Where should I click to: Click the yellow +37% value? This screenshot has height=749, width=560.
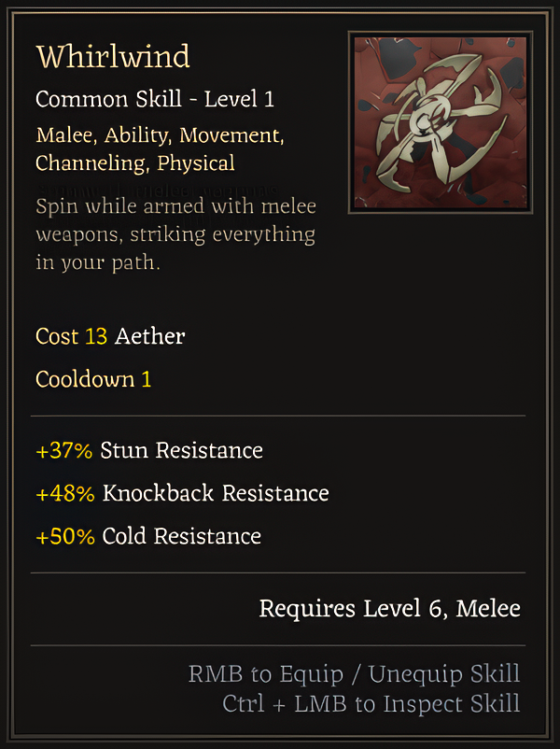(x=64, y=450)
